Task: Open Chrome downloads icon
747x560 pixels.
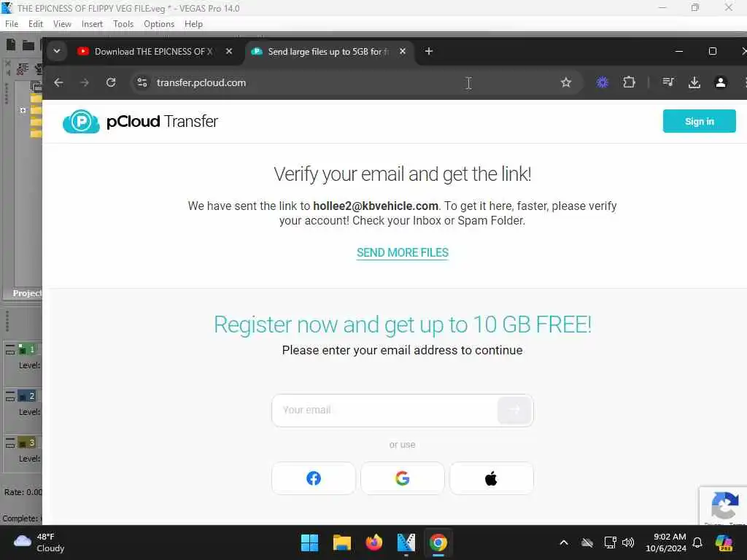Action: 694,82
